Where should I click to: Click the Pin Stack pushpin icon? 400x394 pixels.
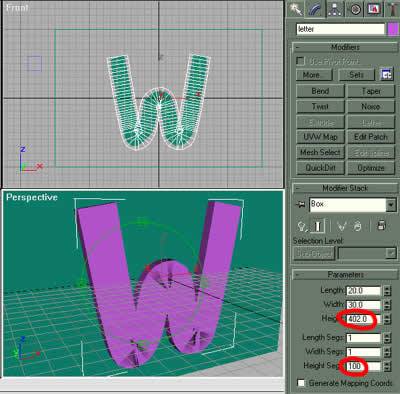[300, 205]
